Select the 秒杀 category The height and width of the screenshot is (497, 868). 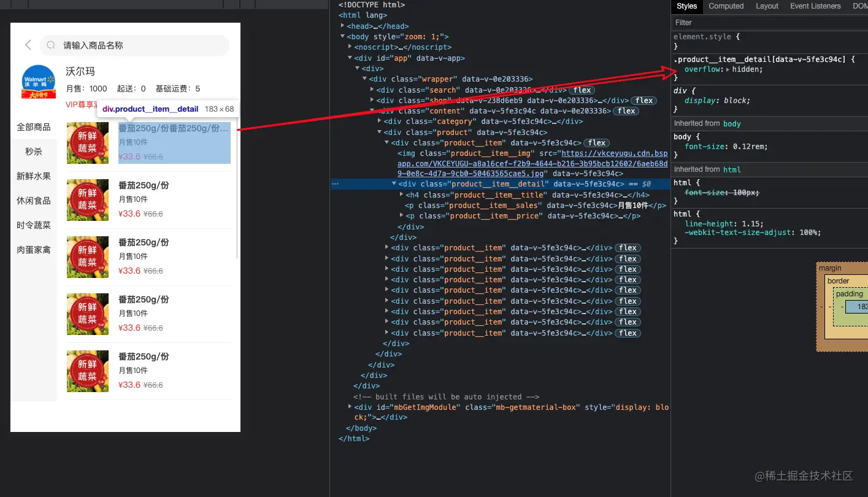coord(34,152)
